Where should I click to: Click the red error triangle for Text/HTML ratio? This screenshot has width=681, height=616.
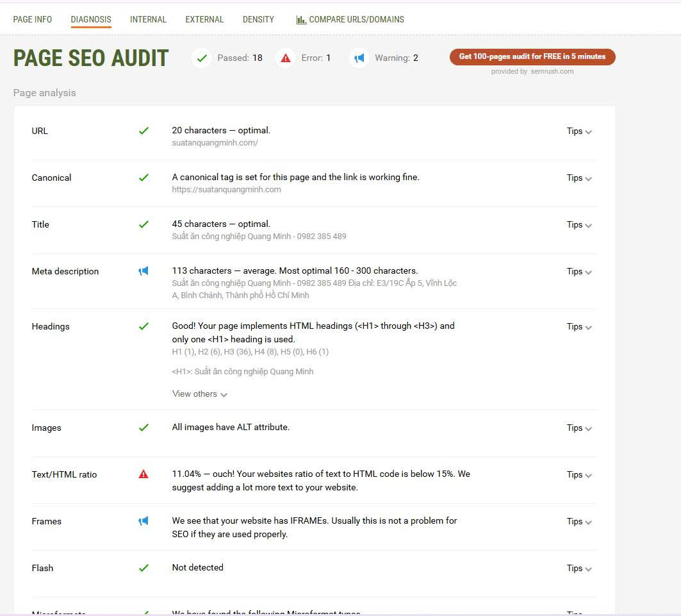coord(144,474)
